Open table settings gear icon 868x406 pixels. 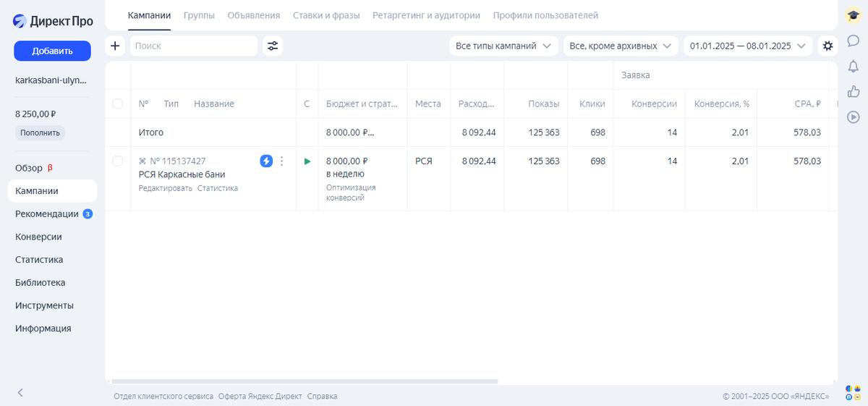coord(827,46)
